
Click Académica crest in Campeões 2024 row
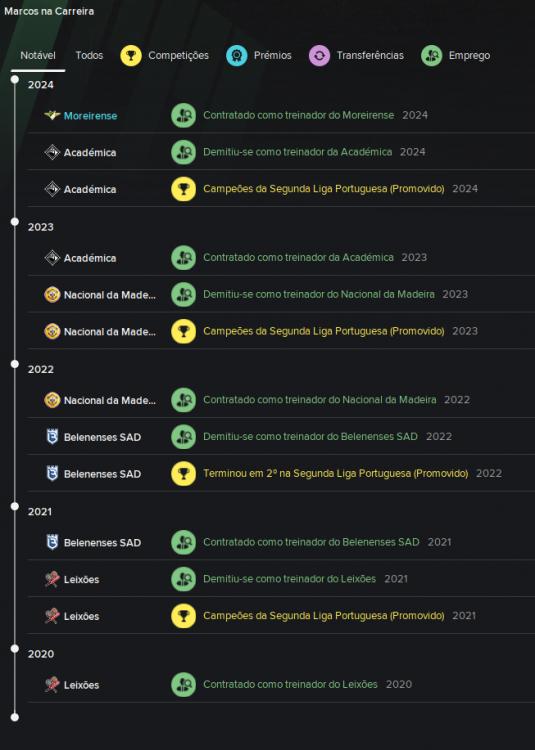(52, 189)
